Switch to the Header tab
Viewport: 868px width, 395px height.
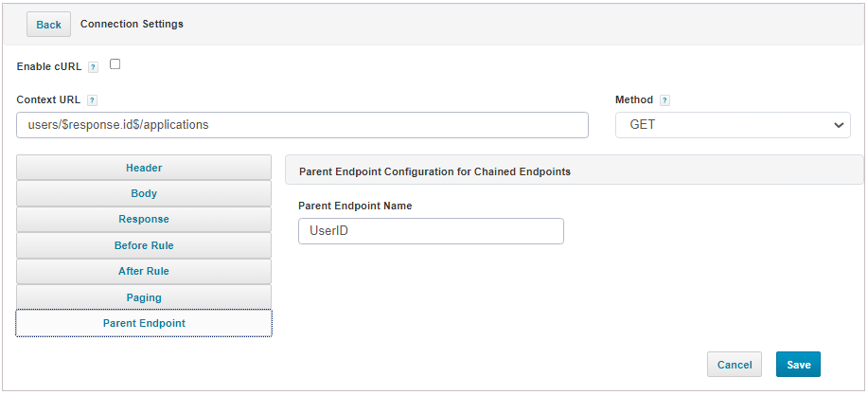[144, 168]
